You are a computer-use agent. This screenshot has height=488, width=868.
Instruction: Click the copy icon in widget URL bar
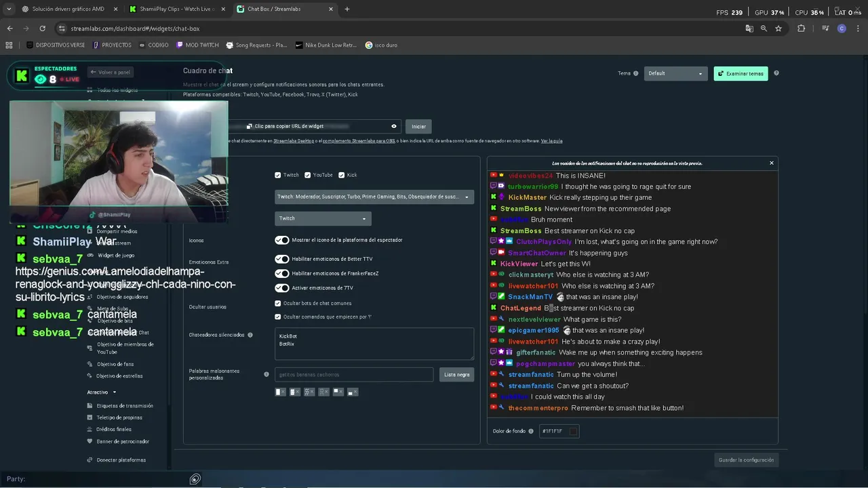coord(249,126)
